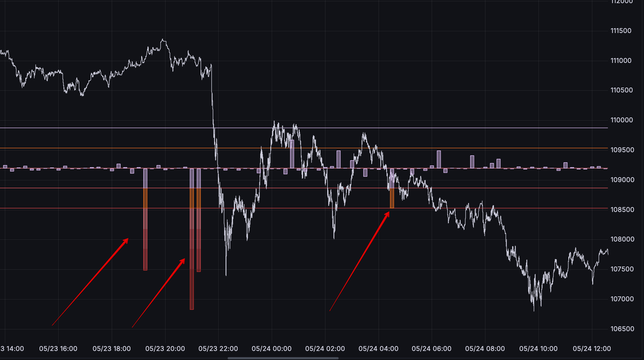Screen dimensions: 644x360
Task: Select the 108000 price axis label
Action: (621, 239)
